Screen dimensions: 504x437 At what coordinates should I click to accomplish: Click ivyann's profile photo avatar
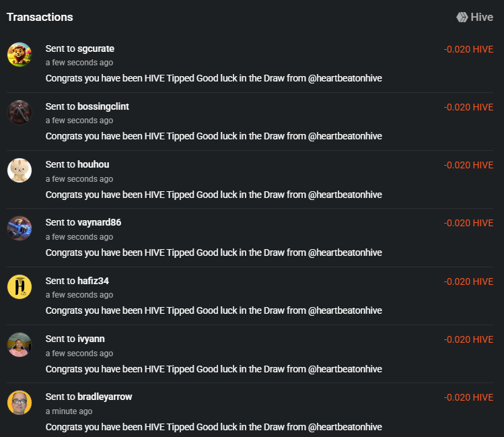[20, 345]
